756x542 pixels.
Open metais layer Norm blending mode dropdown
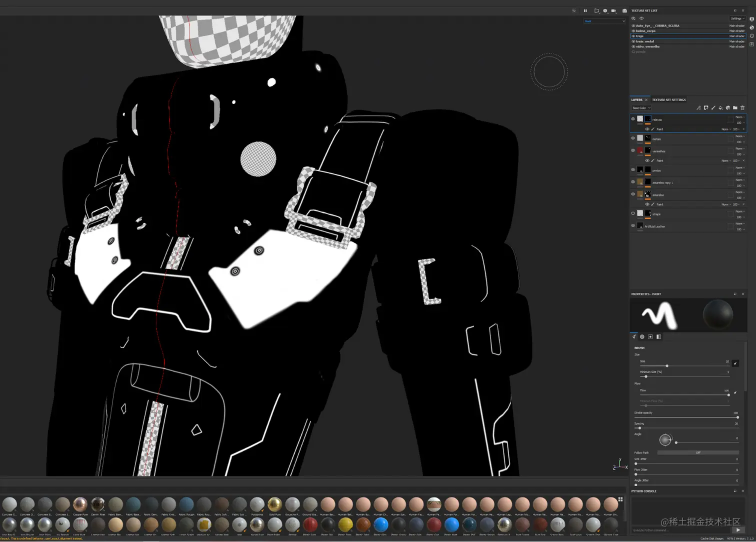pyautogui.click(x=740, y=136)
